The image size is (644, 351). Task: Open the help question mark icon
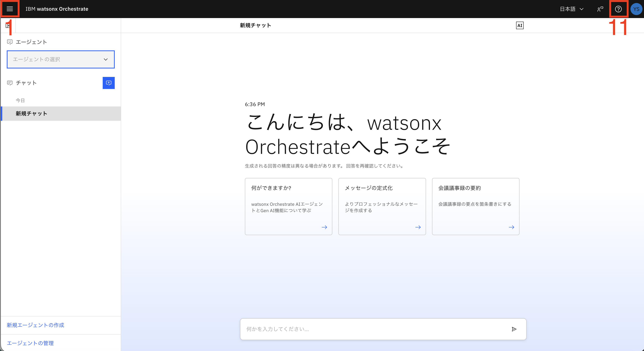coord(618,9)
